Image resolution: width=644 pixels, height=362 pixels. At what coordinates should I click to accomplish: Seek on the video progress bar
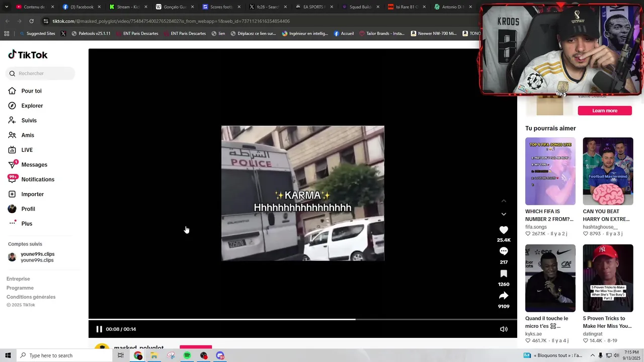(x=303, y=319)
